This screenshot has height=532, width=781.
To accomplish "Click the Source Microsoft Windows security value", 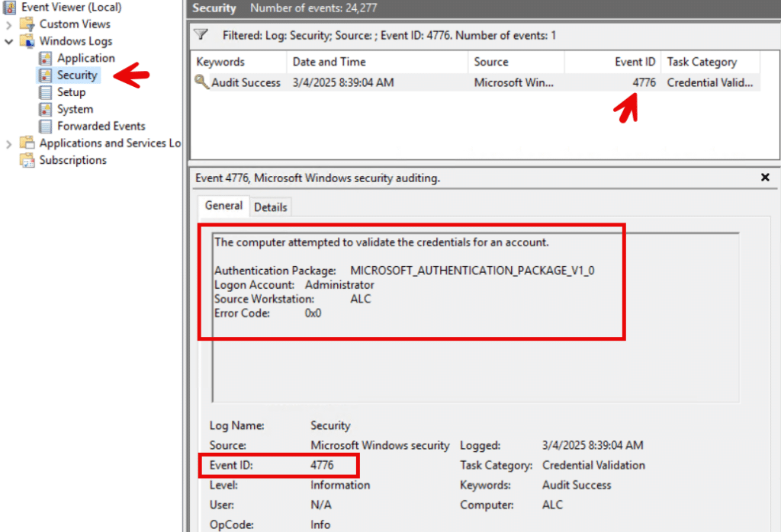I will click(380, 445).
